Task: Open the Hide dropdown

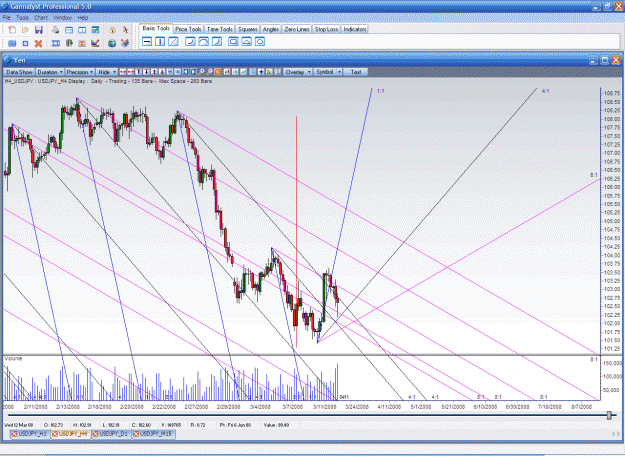Action: (x=107, y=72)
